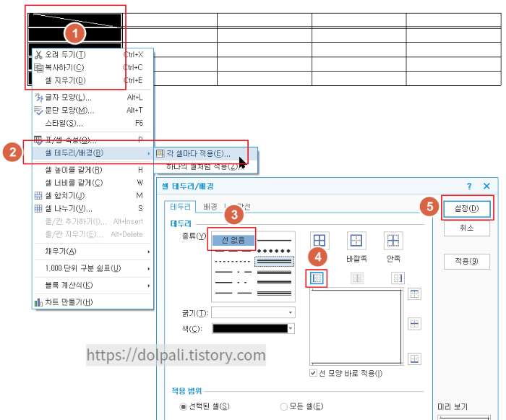Open 표/셀 속성(Q) table properties entry
This screenshot has width=506, height=420.
(x=93, y=140)
